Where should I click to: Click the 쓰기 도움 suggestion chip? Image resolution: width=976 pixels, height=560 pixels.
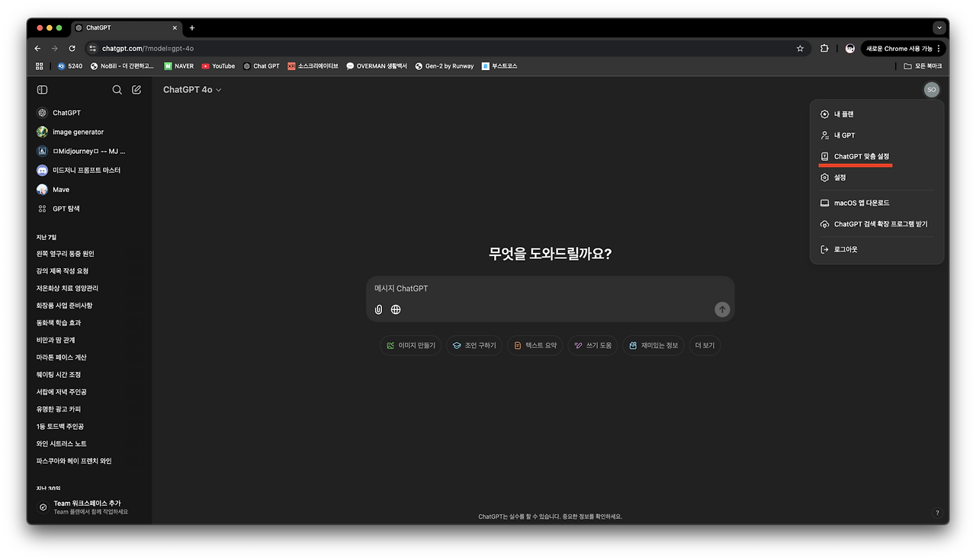[592, 346]
